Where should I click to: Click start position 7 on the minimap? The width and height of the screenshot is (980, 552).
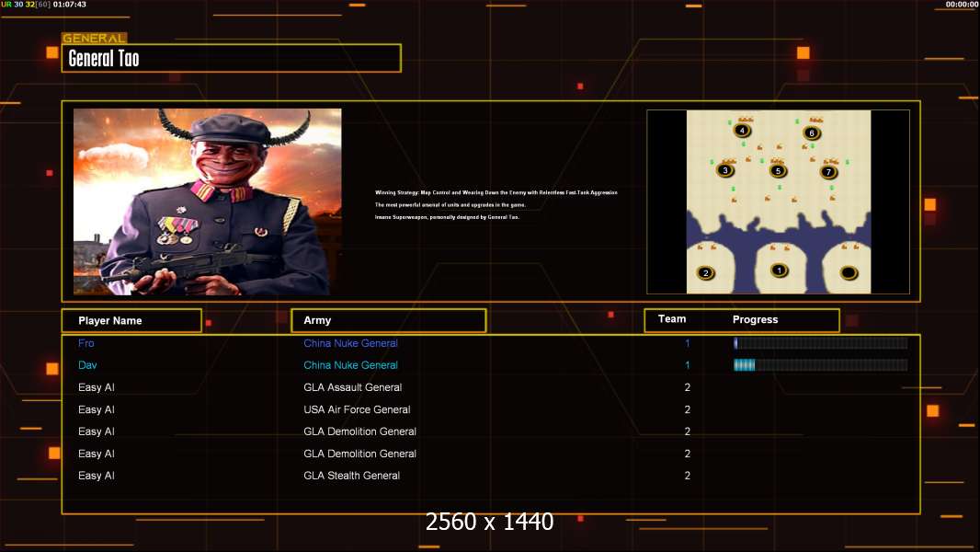828,172
